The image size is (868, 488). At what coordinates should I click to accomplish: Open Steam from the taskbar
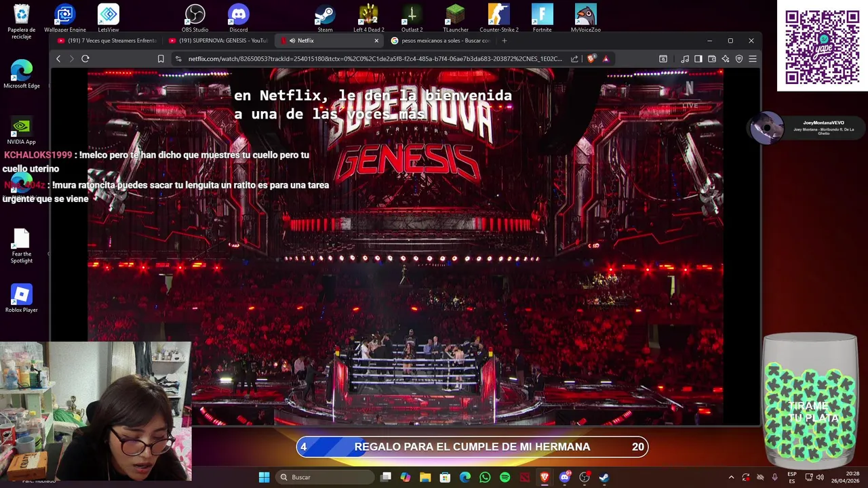[604, 477]
